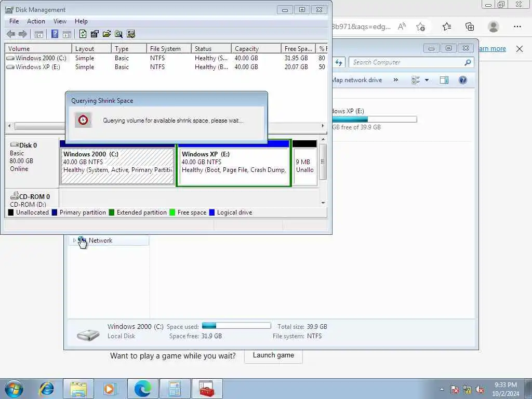Select Windows 2000 (C:) row in volume list
Screen dimensions: 532x399
click(166, 58)
